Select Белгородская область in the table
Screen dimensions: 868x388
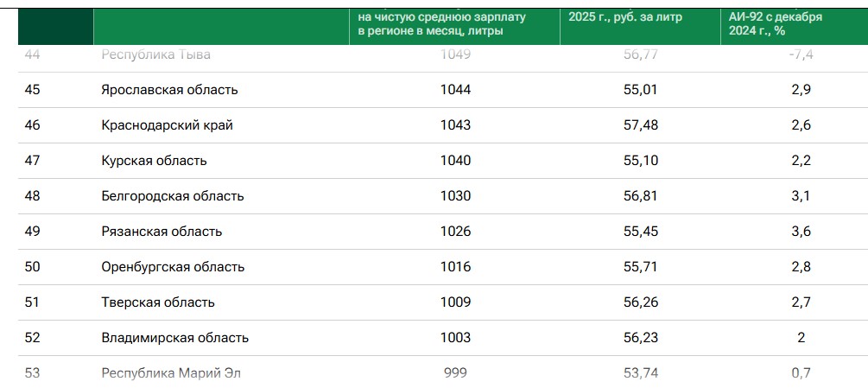coord(173,196)
